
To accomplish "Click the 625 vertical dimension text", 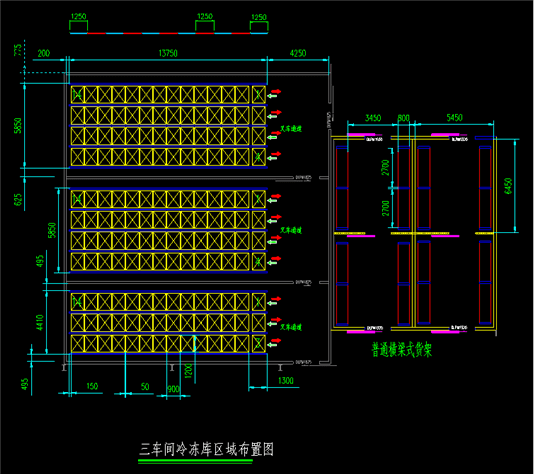I will (x=18, y=200).
